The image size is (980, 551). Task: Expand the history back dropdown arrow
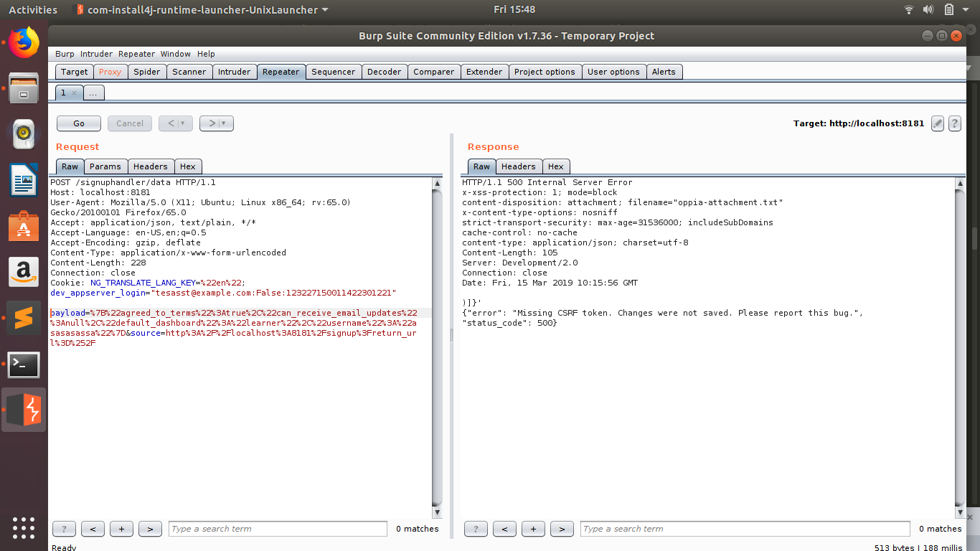click(184, 123)
